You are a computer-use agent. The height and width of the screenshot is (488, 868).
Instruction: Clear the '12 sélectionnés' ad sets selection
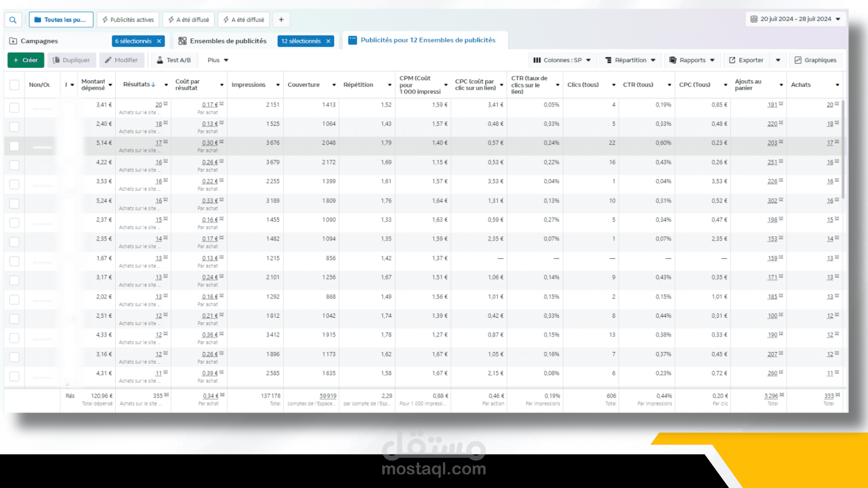pos(328,41)
